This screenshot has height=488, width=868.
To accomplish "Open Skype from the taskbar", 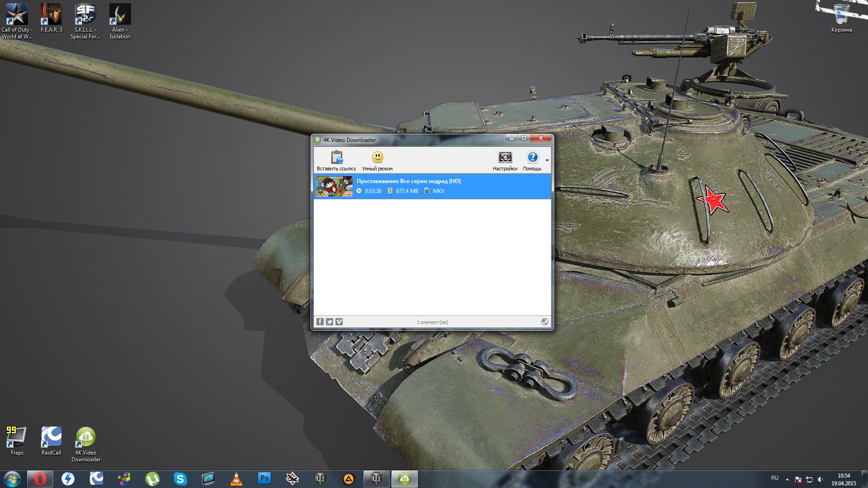I will click(x=180, y=479).
